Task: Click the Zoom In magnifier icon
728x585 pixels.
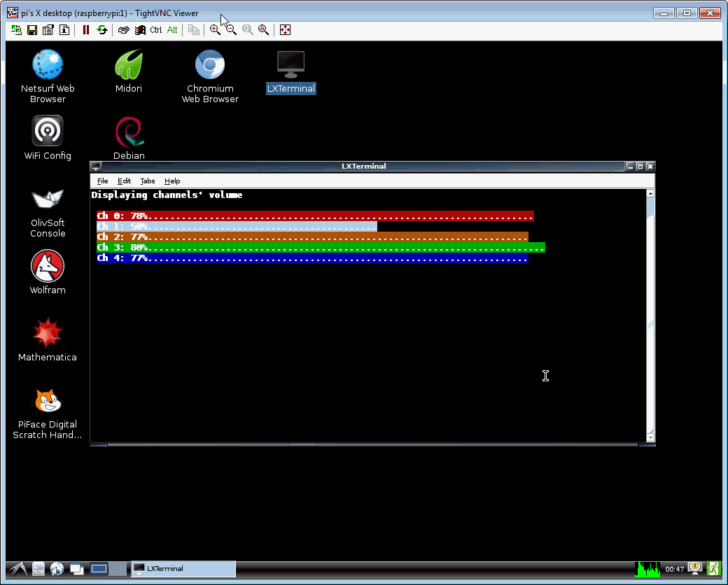Action: coord(215,30)
